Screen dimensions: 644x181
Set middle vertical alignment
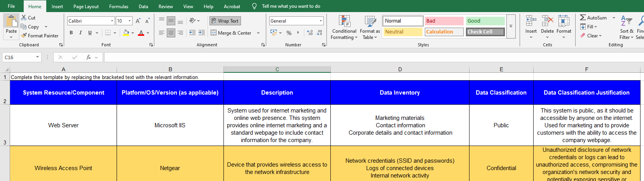point(171,21)
